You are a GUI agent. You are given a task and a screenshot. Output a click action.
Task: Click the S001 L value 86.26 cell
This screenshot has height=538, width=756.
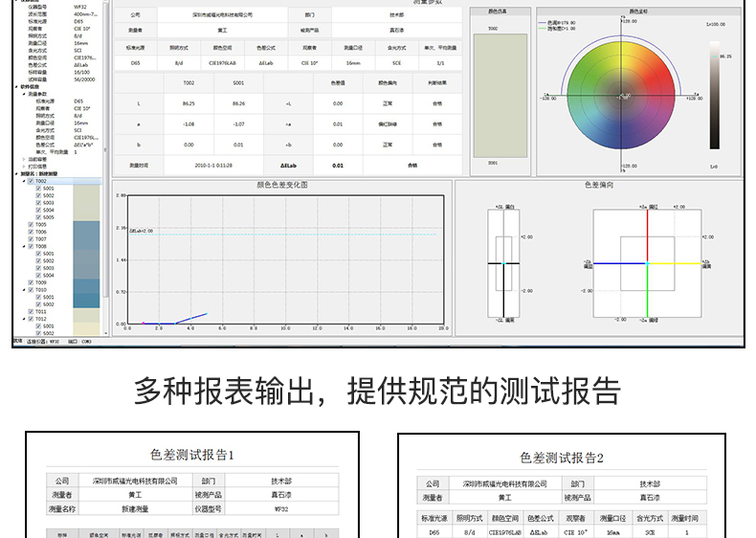click(238, 103)
